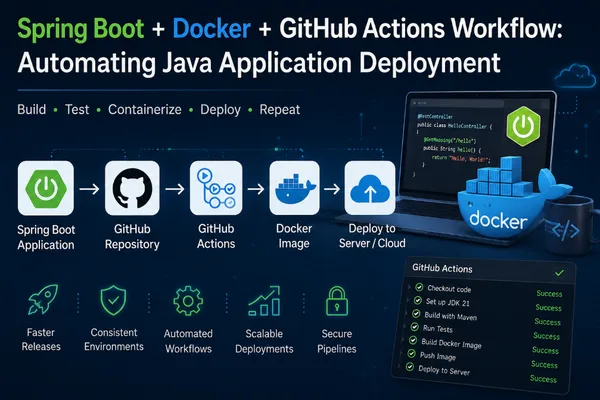Click the rocket Faster Releases icon

tap(43, 300)
